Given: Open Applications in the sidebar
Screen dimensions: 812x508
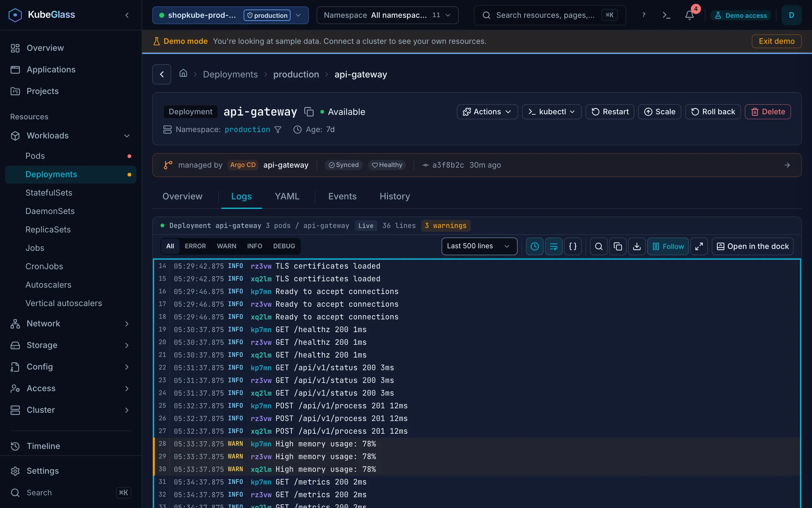Looking at the screenshot, I should coord(70,70).
